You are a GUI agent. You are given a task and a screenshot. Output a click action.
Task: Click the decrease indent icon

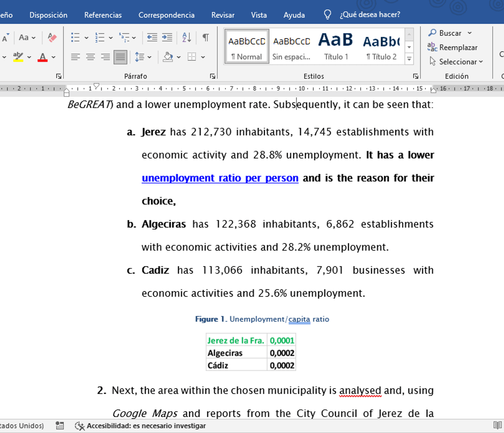[x=152, y=37]
